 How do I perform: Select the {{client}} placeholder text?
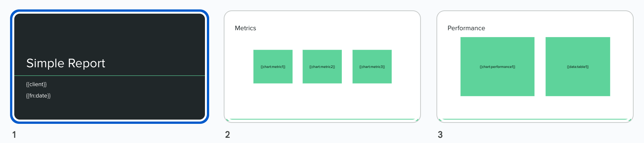[x=36, y=84]
